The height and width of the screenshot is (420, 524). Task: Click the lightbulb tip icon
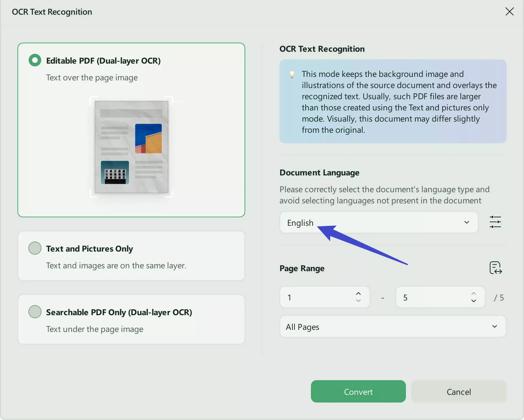pyautogui.click(x=292, y=74)
